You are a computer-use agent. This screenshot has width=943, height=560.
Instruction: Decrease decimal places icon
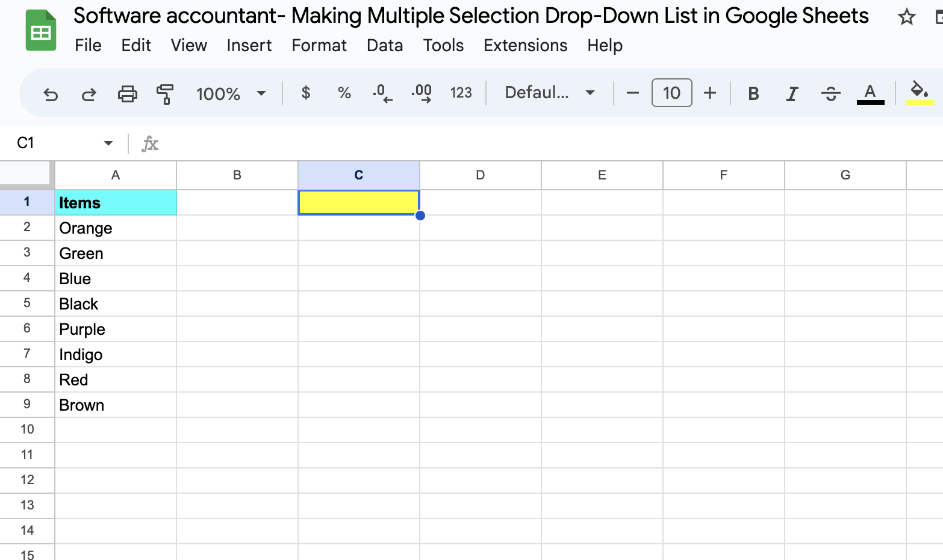coord(382,93)
